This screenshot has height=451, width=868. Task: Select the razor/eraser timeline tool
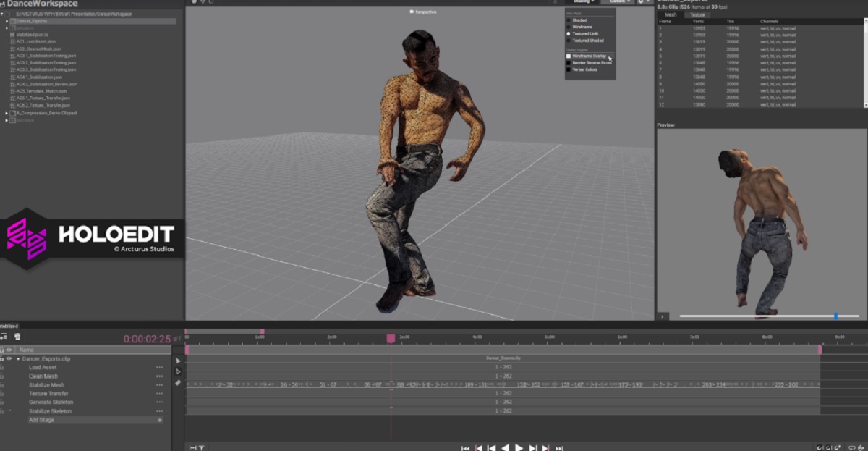[x=179, y=382]
